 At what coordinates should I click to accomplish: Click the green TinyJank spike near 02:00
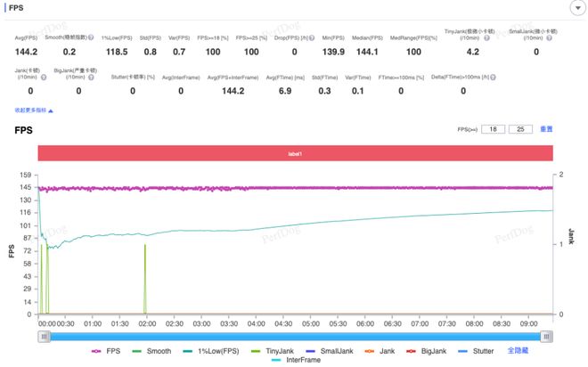[145, 278]
